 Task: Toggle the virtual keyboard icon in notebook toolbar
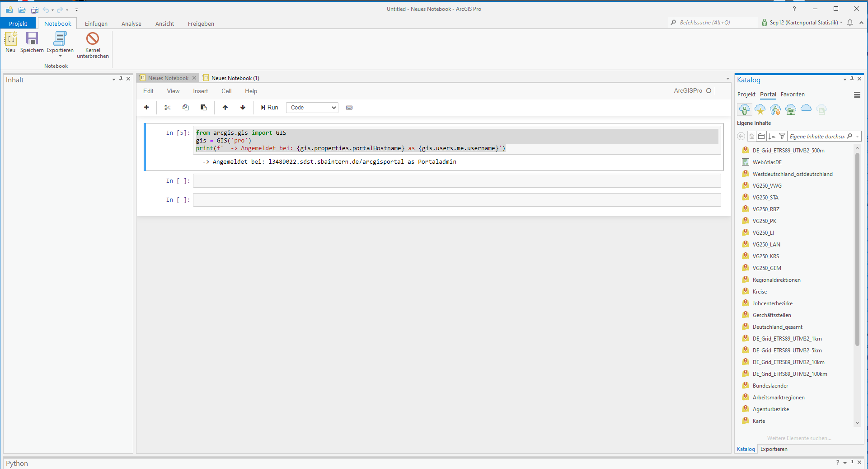point(349,108)
